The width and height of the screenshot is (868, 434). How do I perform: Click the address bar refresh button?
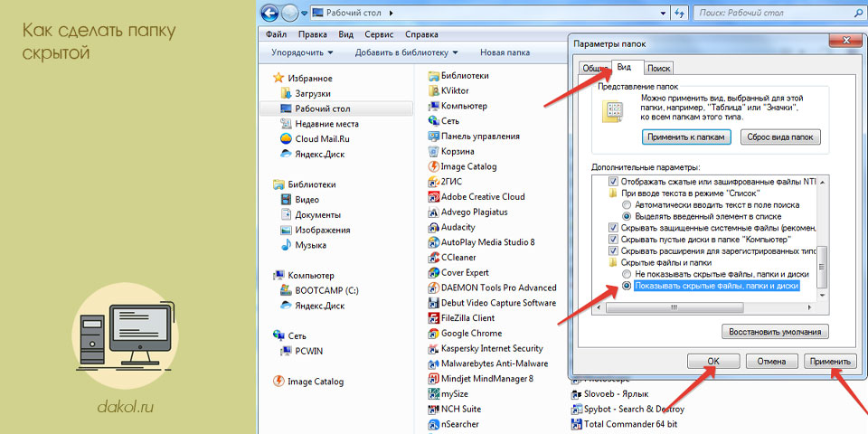pos(679,12)
